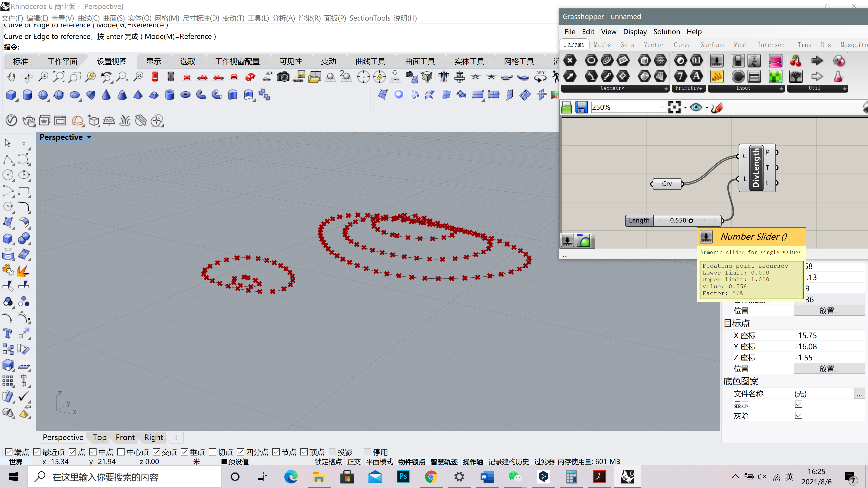Image resolution: width=868 pixels, height=488 pixels.
Task: Open the 曲线(C) menu
Action: pyautogui.click(x=89, y=18)
